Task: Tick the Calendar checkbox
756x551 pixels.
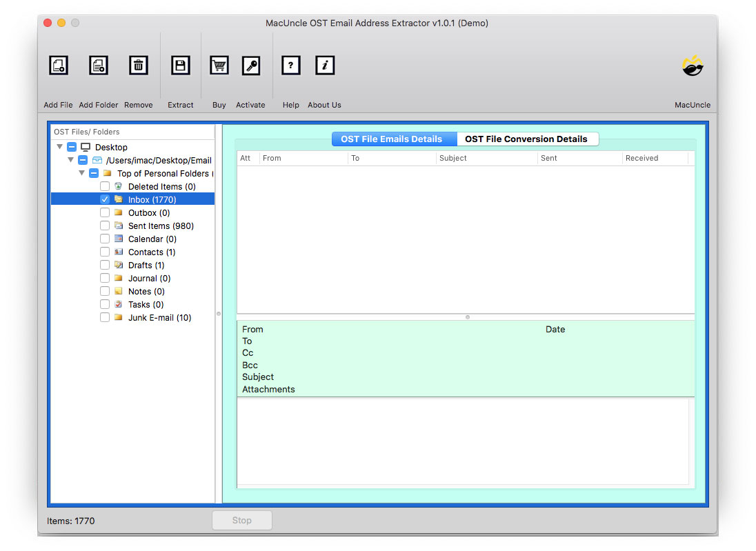Action: point(105,239)
